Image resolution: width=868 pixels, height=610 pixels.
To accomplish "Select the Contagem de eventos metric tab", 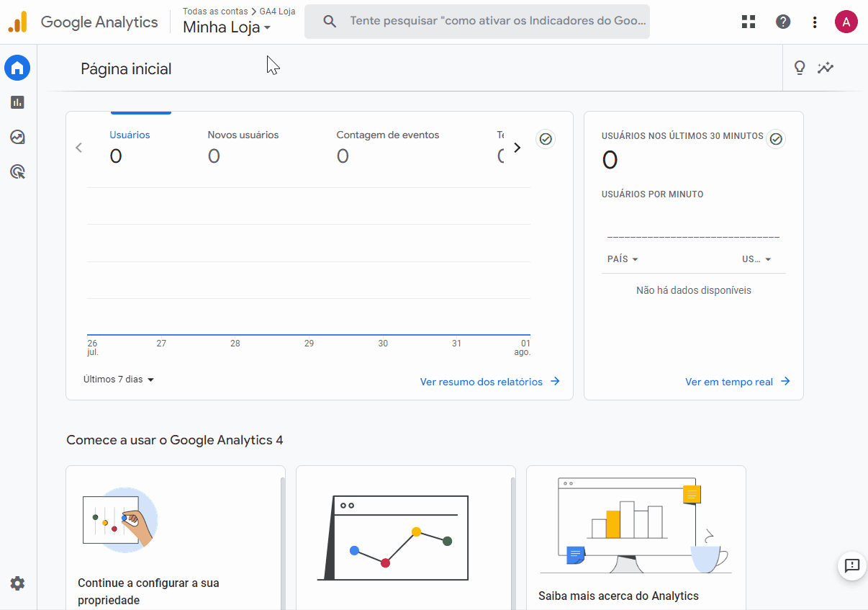I will [x=388, y=146].
